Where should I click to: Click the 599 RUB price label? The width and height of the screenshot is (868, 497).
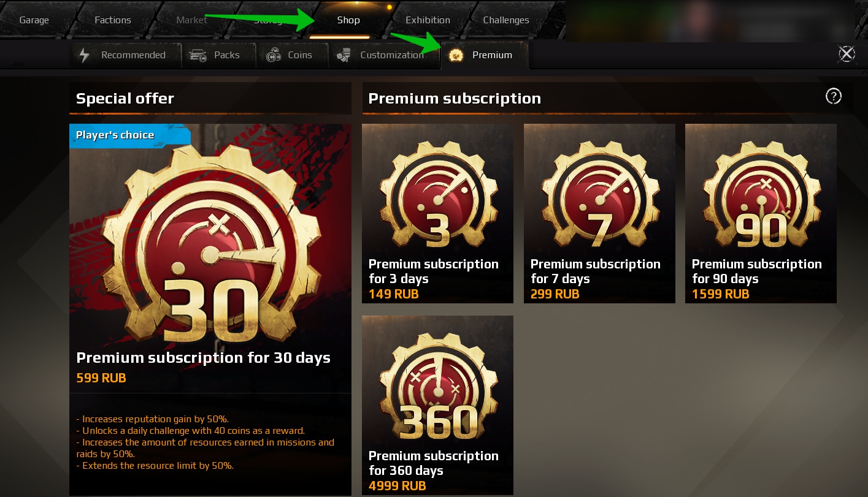click(x=101, y=378)
